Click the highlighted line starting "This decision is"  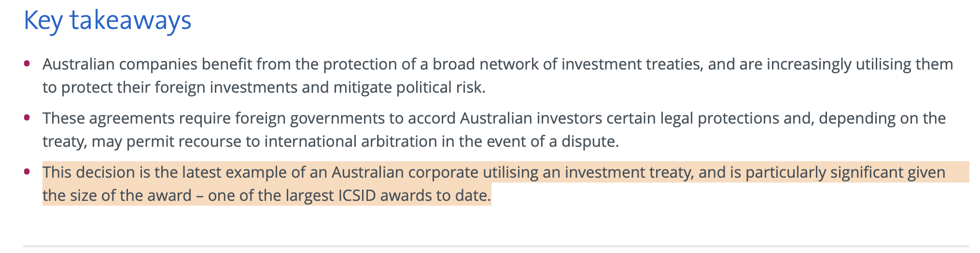coord(494,172)
